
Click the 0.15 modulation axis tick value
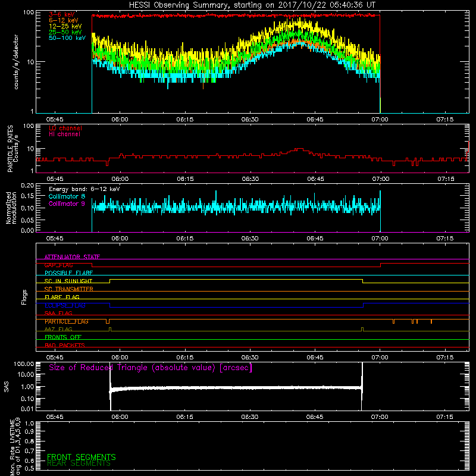point(27,196)
